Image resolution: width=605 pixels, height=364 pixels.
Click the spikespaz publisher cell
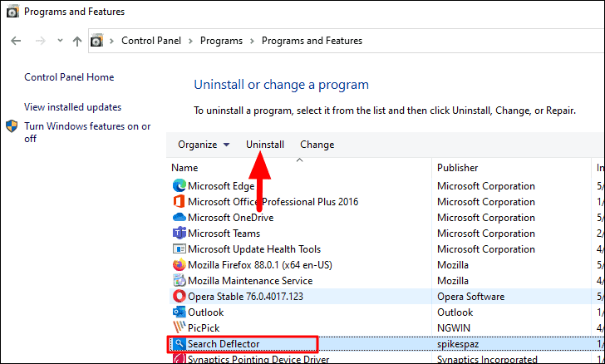(x=458, y=344)
